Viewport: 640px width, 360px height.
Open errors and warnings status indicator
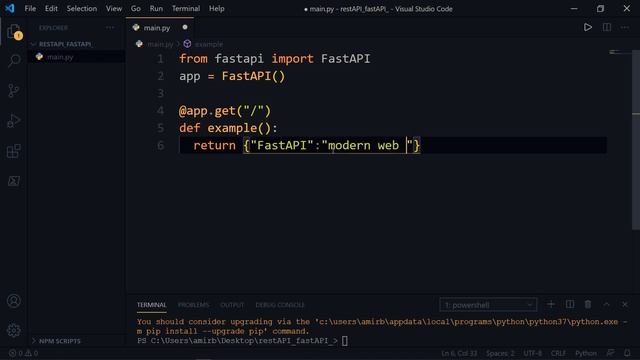(x=23, y=353)
